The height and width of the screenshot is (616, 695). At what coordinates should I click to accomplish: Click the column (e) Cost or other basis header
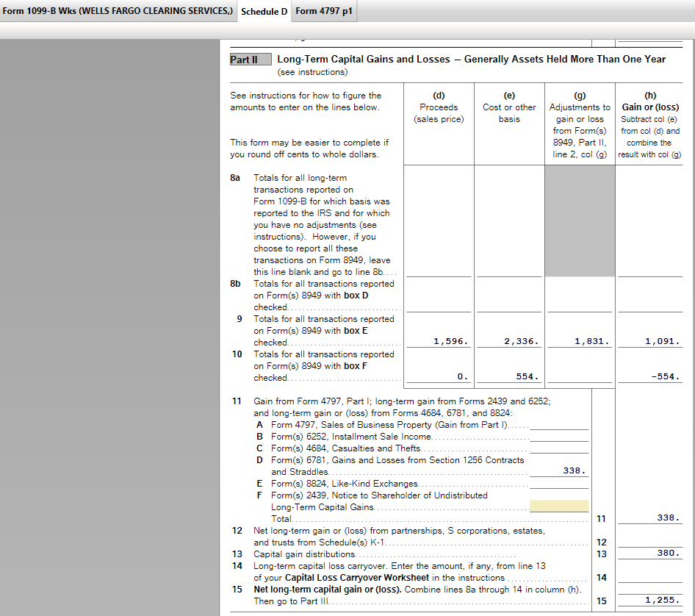click(x=509, y=107)
